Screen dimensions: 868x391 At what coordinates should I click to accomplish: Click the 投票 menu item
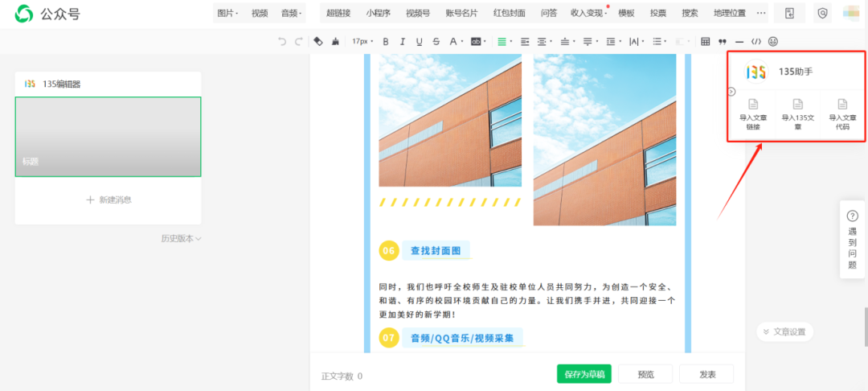pos(658,14)
